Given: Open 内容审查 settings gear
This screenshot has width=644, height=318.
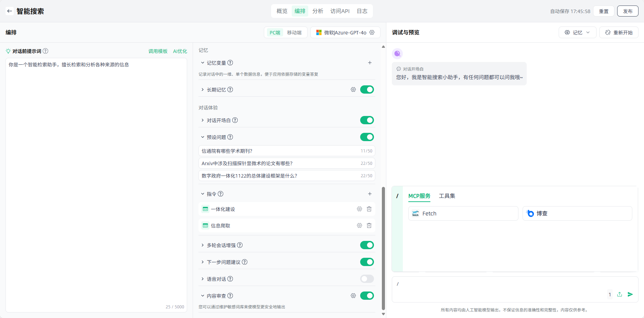Looking at the screenshot, I should [x=353, y=296].
